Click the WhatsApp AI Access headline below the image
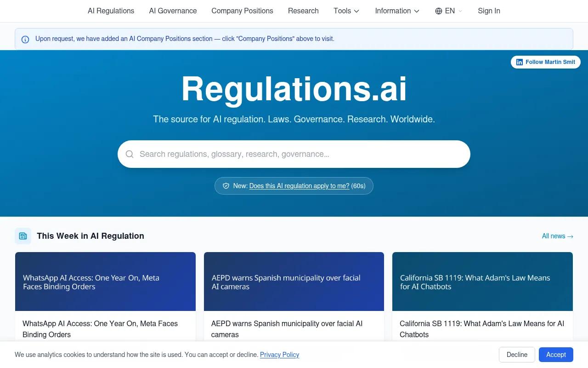Viewport: 588px width, 368px height. [100, 329]
